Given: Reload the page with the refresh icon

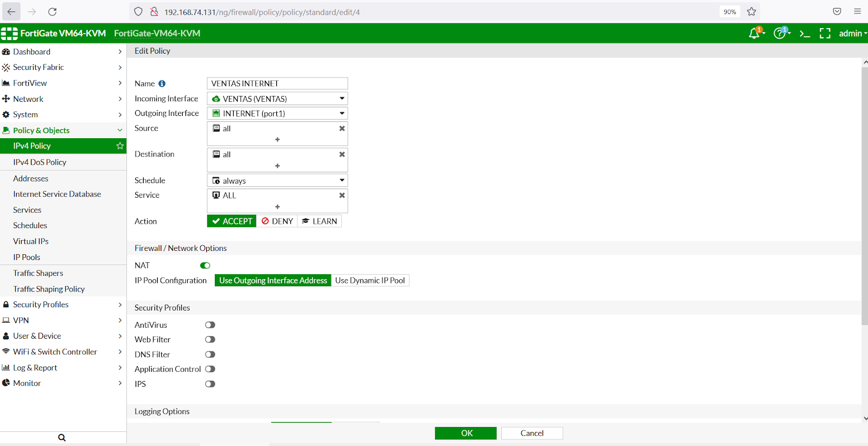Looking at the screenshot, I should (53, 11).
